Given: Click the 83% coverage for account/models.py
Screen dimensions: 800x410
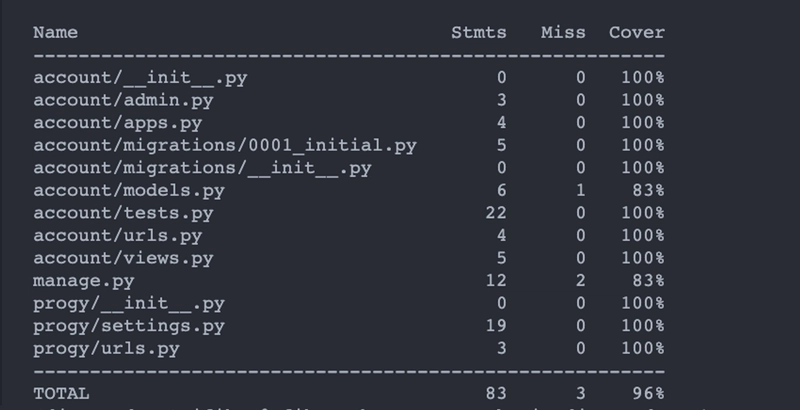Looking at the screenshot, I should [648, 191].
